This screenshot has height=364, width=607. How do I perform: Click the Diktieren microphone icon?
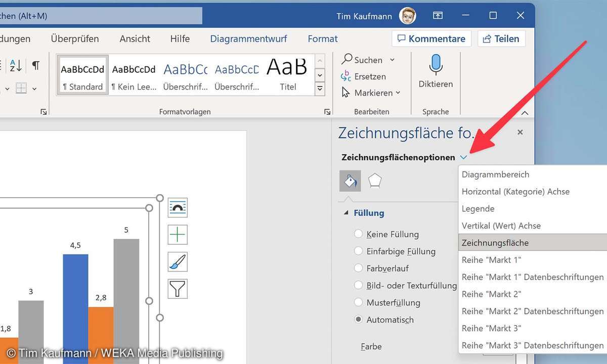436,66
